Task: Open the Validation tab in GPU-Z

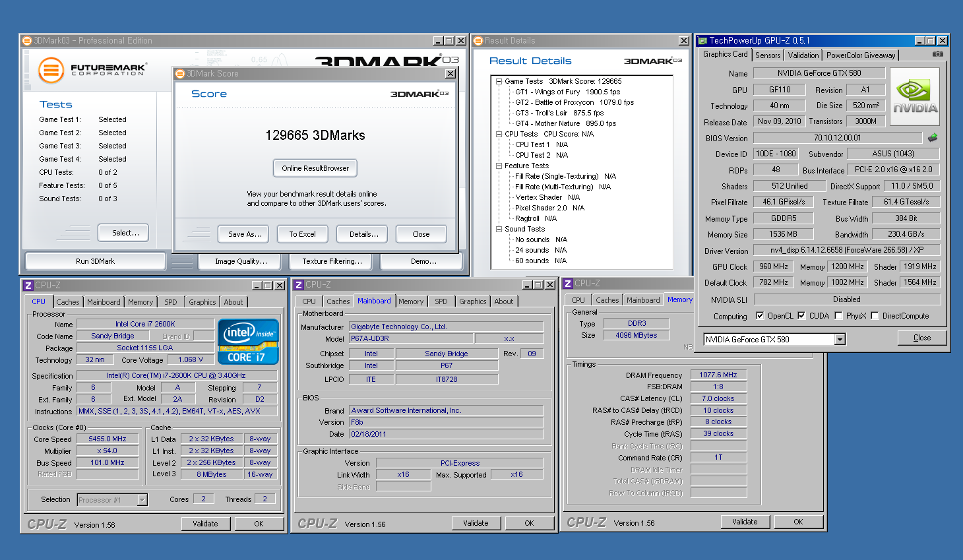Action: pyautogui.click(x=803, y=55)
